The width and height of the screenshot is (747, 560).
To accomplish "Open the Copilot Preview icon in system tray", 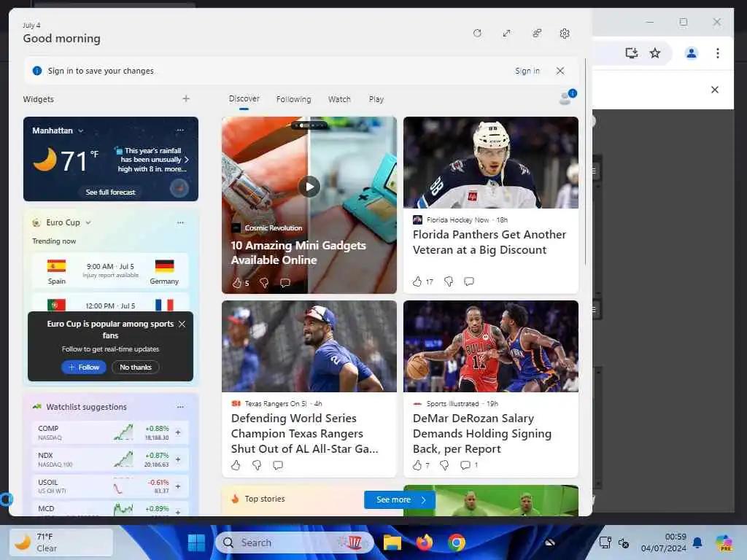I will point(724,542).
